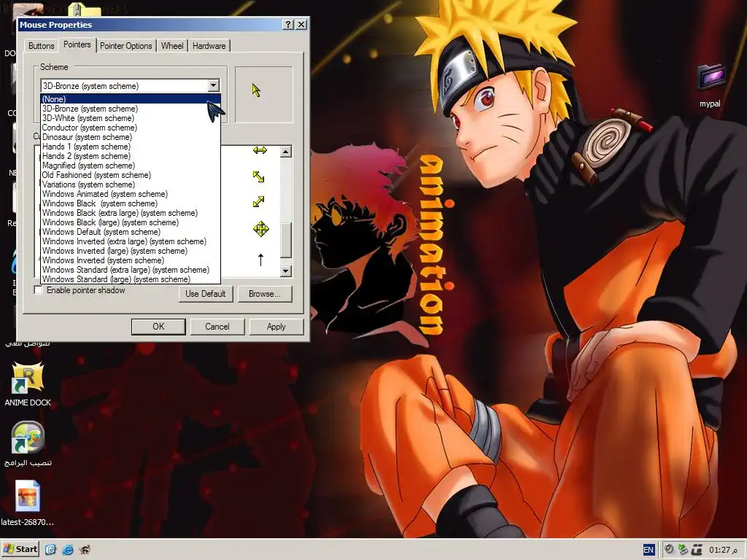The height and width of the screenshot is (560, 747).
Task: Click the Show Desktop quick launch icon
Action: pos(50,550)
